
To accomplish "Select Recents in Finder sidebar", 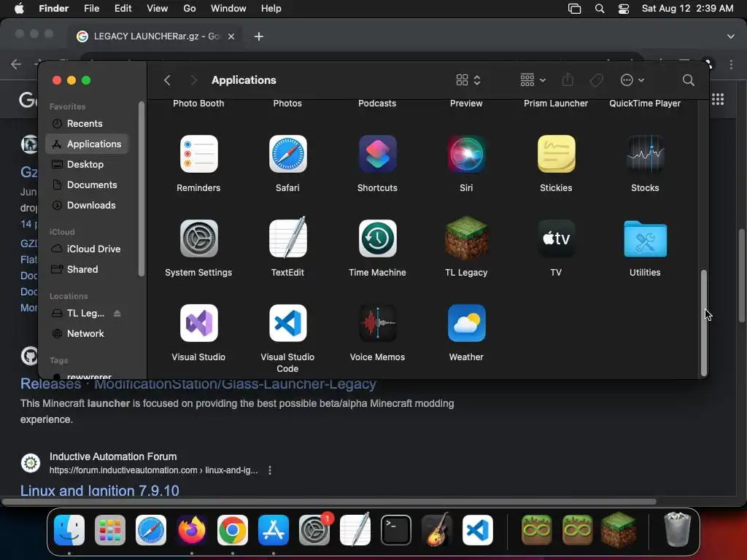I will [87, 123].
